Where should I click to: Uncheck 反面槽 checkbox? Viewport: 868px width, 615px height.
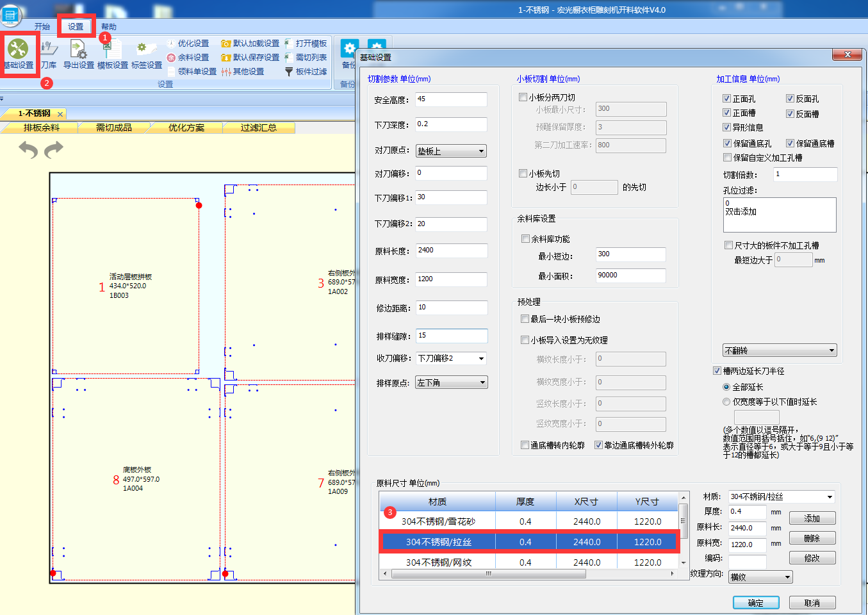click(x=790, y=113)
